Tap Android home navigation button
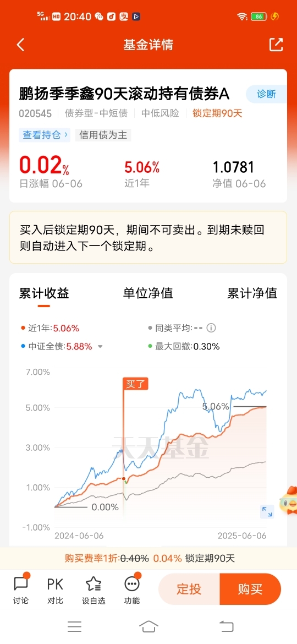Screen dimensions: 297x644 [148, 626]
